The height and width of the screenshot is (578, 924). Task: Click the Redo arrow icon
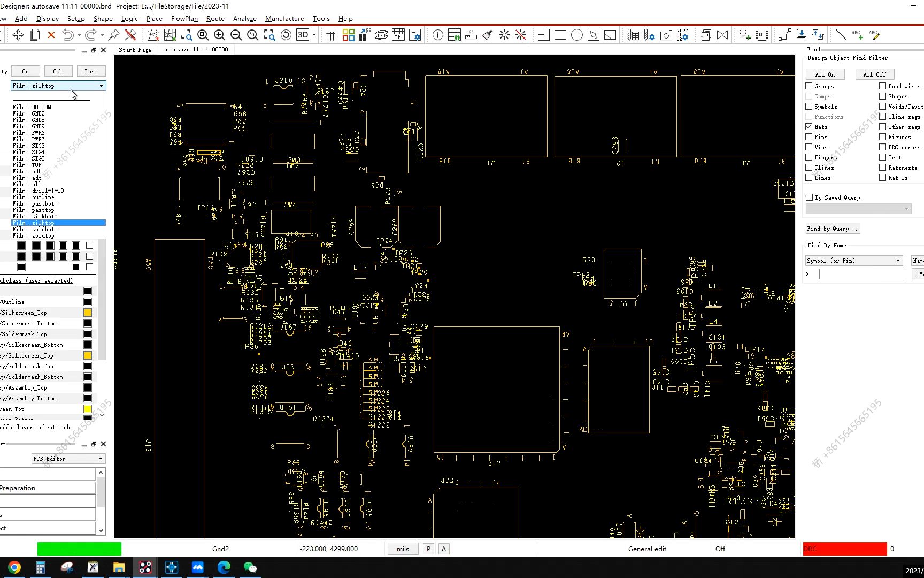point(90,35)
